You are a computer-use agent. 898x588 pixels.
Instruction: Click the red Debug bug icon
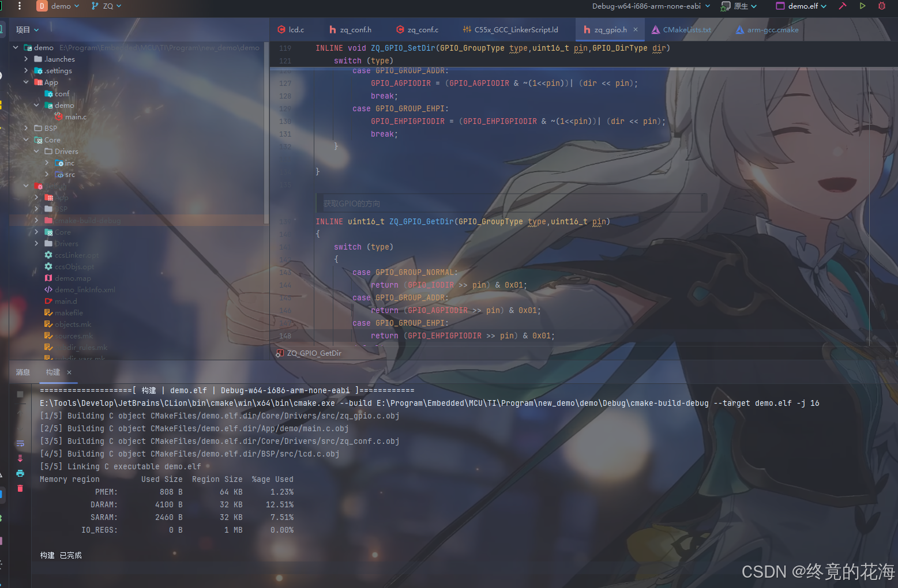tap(882, 6)
